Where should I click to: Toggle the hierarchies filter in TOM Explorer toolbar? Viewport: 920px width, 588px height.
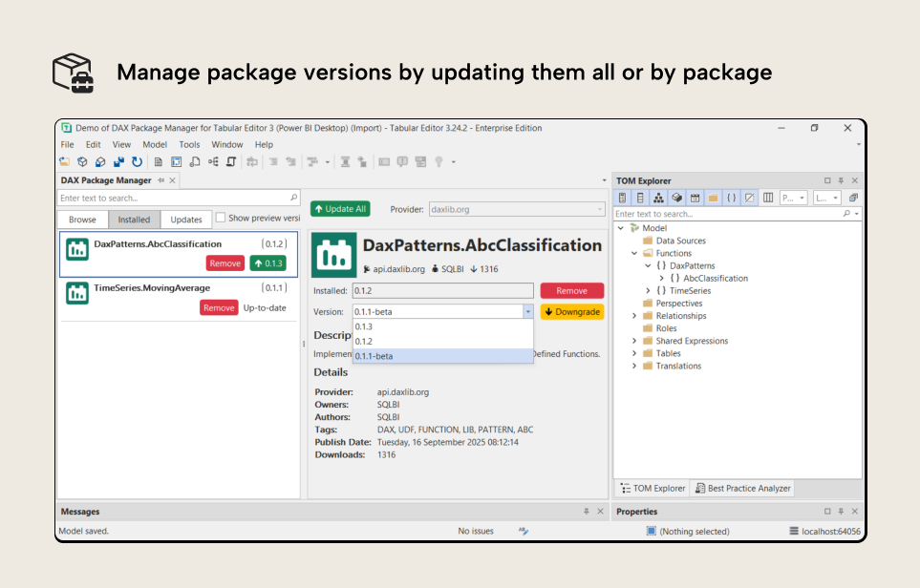(x=659, y=198)
